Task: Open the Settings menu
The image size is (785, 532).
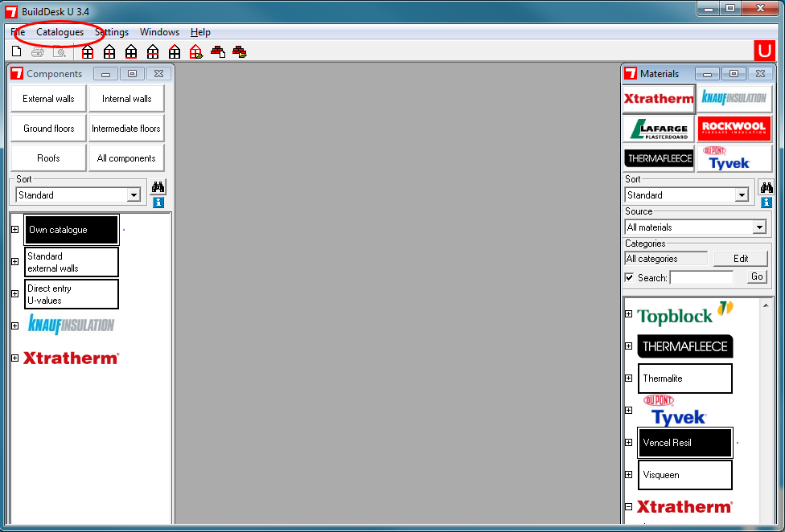Action: 112,32
